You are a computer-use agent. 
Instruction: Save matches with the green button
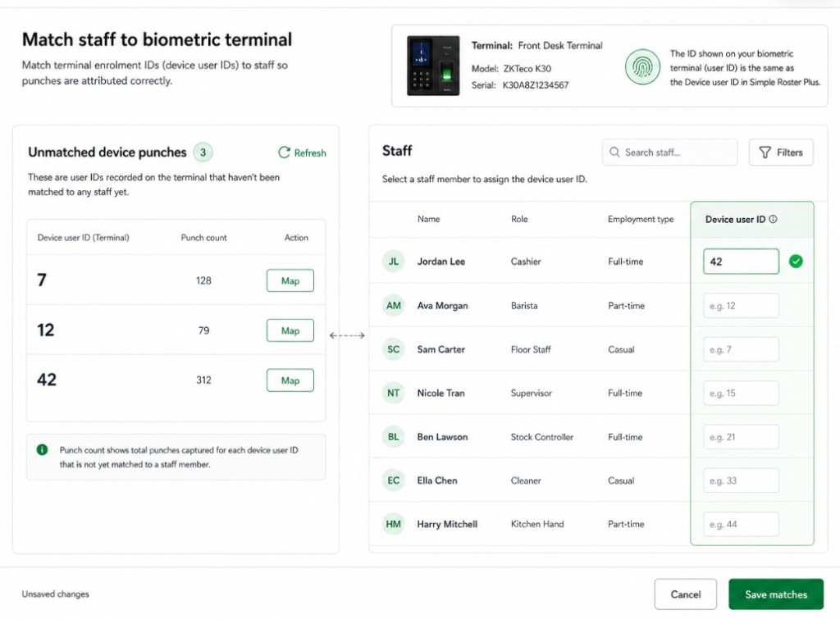pos(776,594)
